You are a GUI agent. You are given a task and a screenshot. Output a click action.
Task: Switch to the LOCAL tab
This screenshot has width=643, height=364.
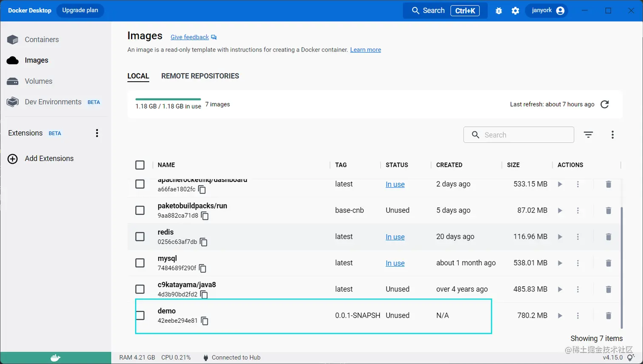click(x=138, y=76)
